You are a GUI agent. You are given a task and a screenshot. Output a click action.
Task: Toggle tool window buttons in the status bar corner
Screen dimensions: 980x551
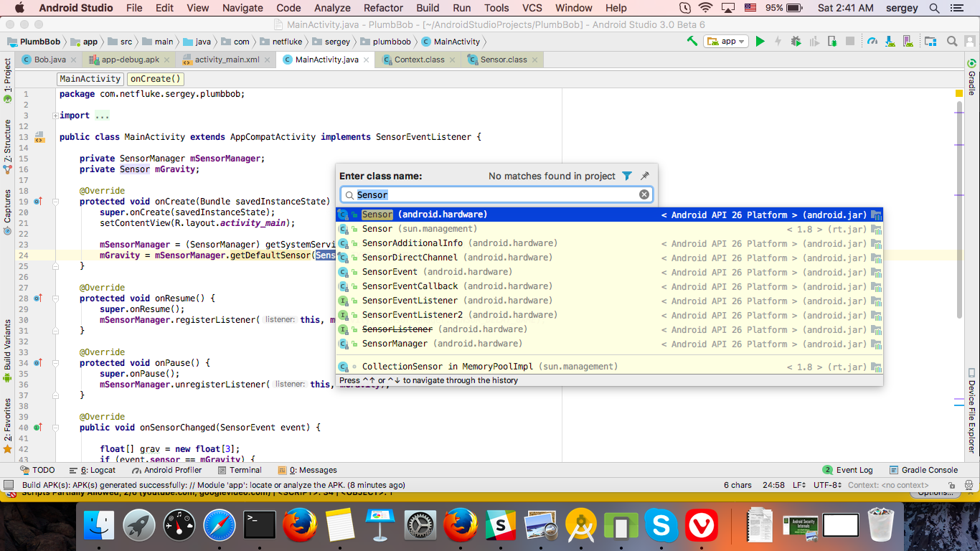[9, 485]
